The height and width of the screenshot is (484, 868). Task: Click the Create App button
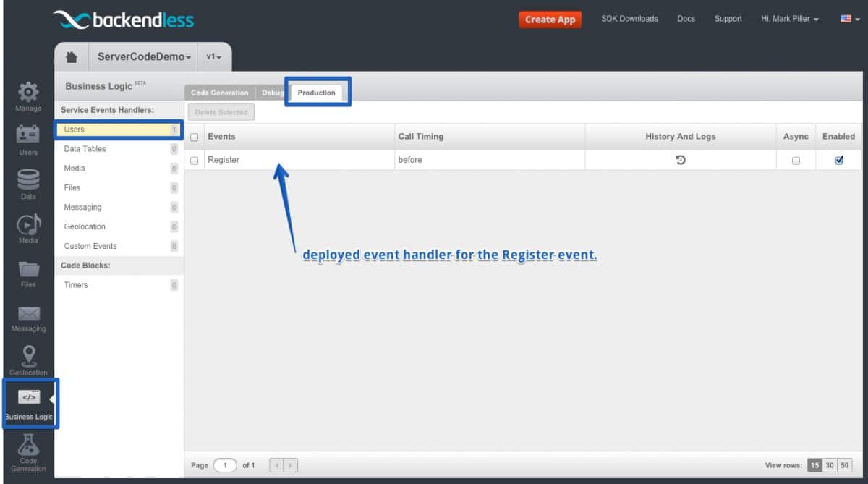550,20
